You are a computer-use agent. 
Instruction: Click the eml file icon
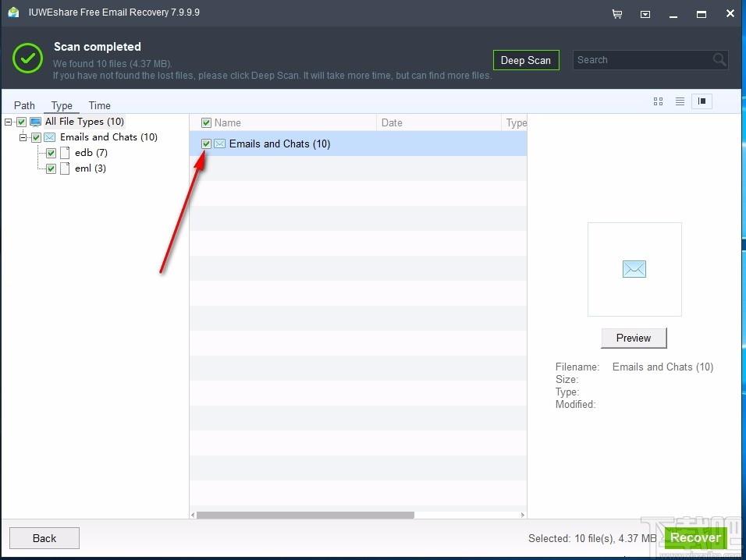click(x=65, y=168)
